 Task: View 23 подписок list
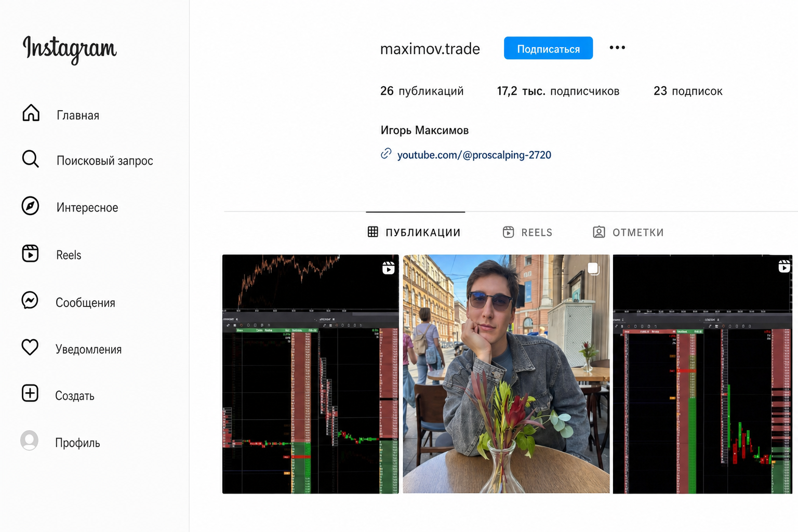pyautogui.click(x=688, y=91)
